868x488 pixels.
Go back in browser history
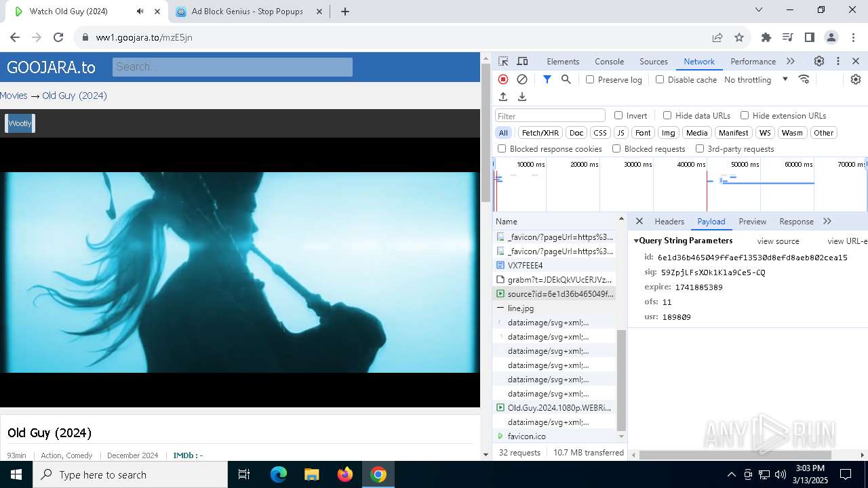(x=15, y=37)
